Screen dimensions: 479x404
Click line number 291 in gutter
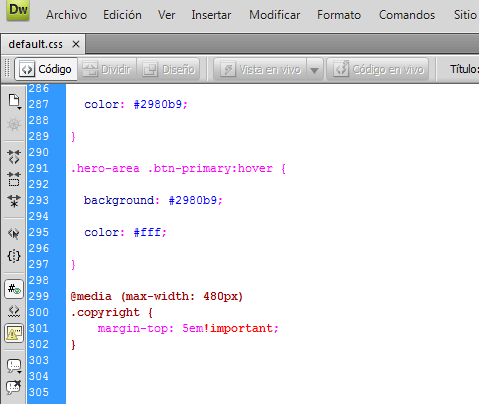click(x=39, y=168)
